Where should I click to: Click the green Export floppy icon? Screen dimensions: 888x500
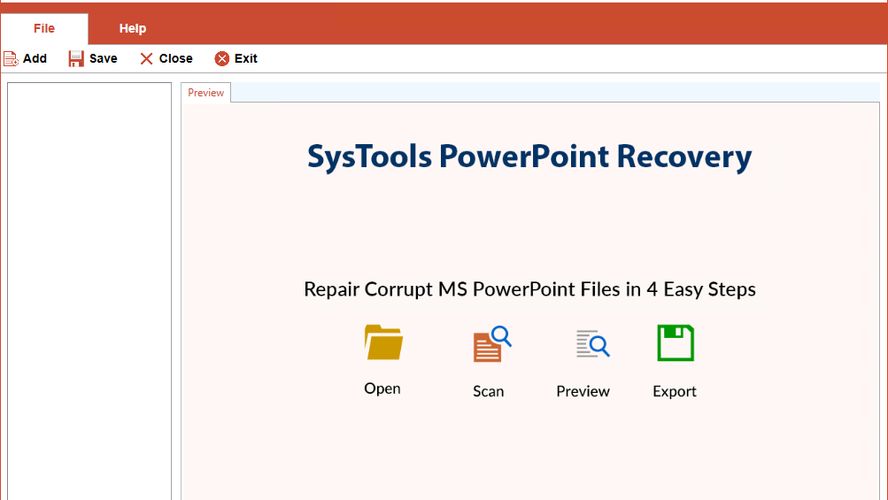675,343
